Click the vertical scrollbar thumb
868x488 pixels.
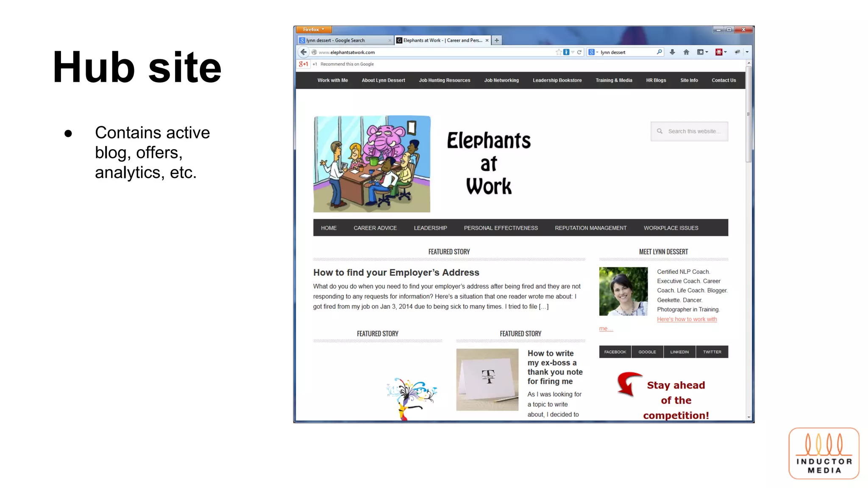coord(748,114)
